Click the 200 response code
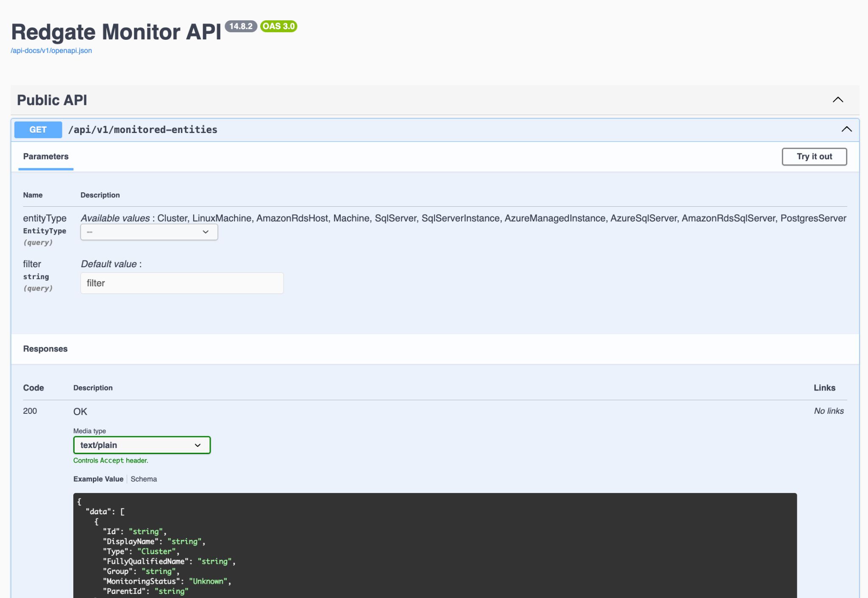 coord(30,411)
